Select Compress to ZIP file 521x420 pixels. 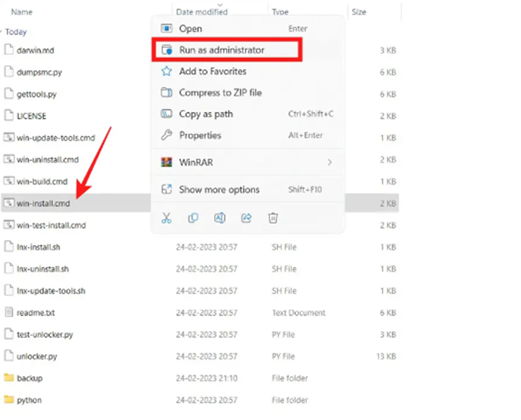coord(248,92)
